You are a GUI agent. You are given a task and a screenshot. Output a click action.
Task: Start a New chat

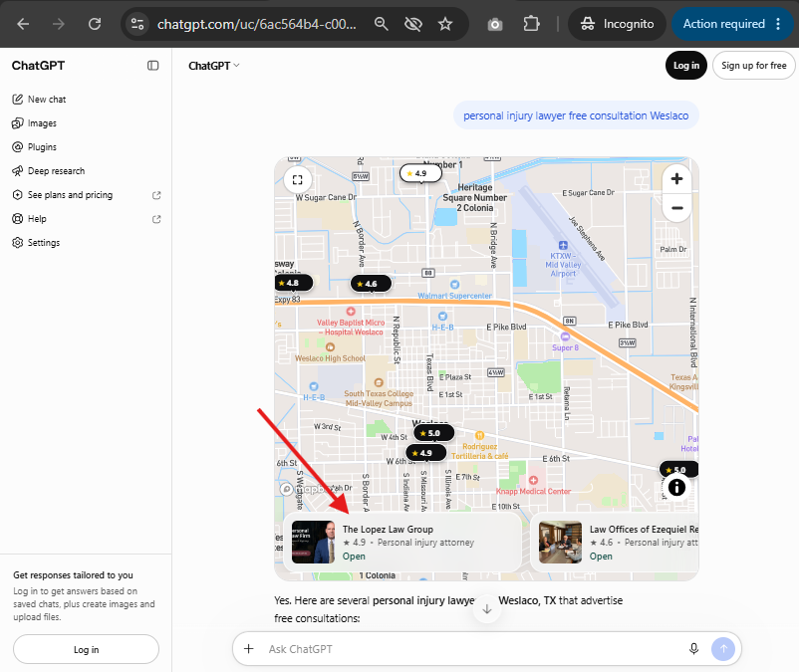[x=39, y=100]
